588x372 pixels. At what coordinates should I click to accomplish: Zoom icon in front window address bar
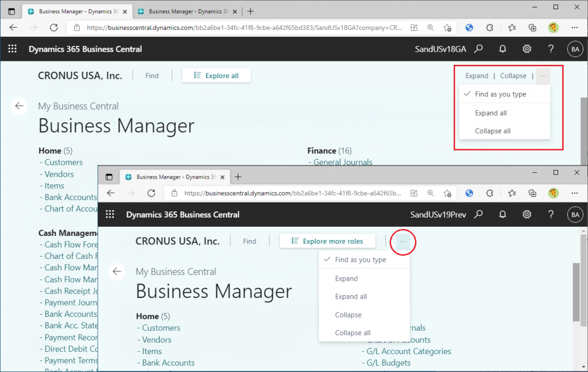[x=431, y=193]
